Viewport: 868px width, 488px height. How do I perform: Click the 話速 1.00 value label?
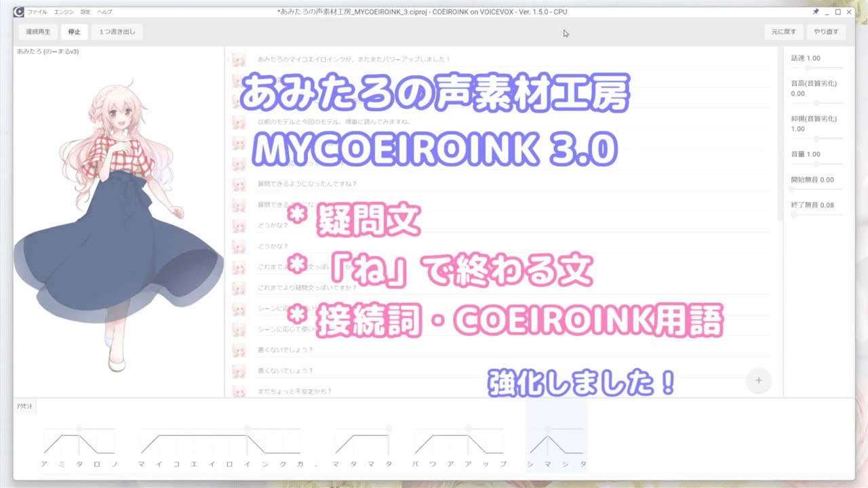click(806, 58)
